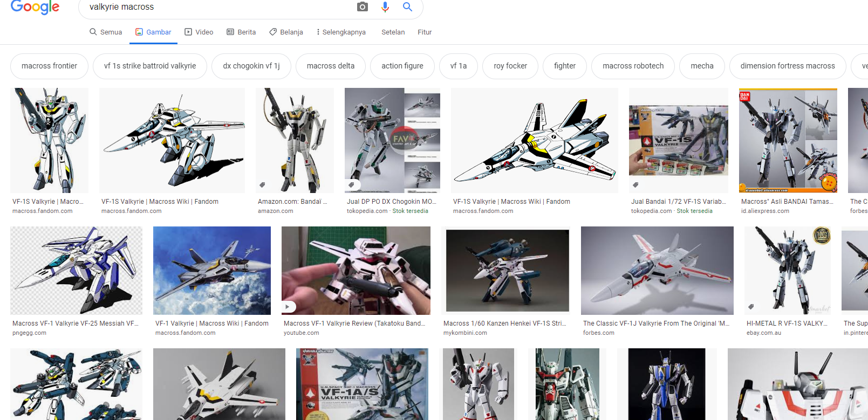Open DX Chogokin tokopedia thumbnail
Image resolution: width=868 pixels, height=420 pixels.
(x=392, y=140)
